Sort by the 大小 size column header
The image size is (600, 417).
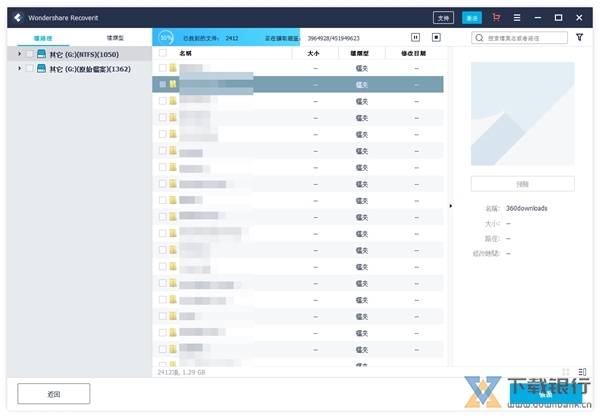[x=313, y=53]
